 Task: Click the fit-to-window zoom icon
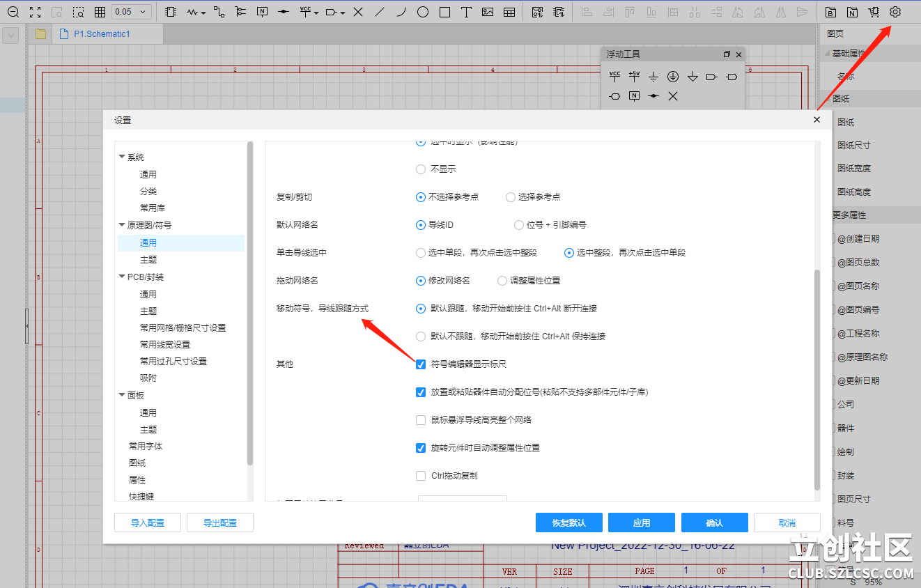[x=36, y=12]
